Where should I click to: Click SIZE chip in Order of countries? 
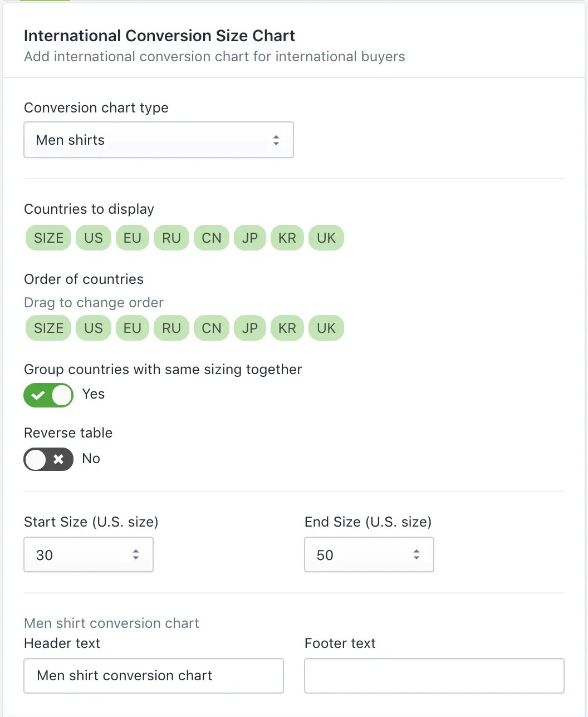coord(48,328)
